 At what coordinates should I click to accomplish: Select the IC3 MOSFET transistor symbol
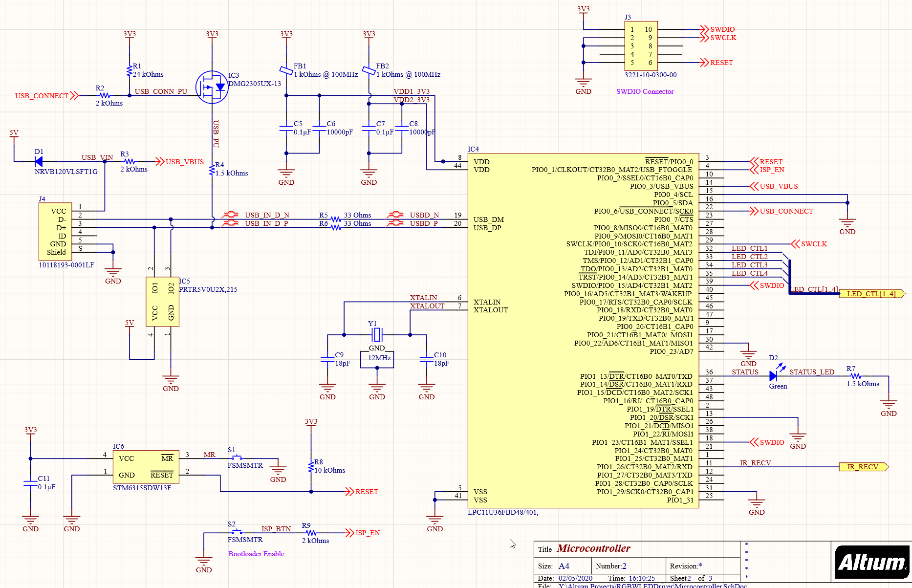point(212,87)
